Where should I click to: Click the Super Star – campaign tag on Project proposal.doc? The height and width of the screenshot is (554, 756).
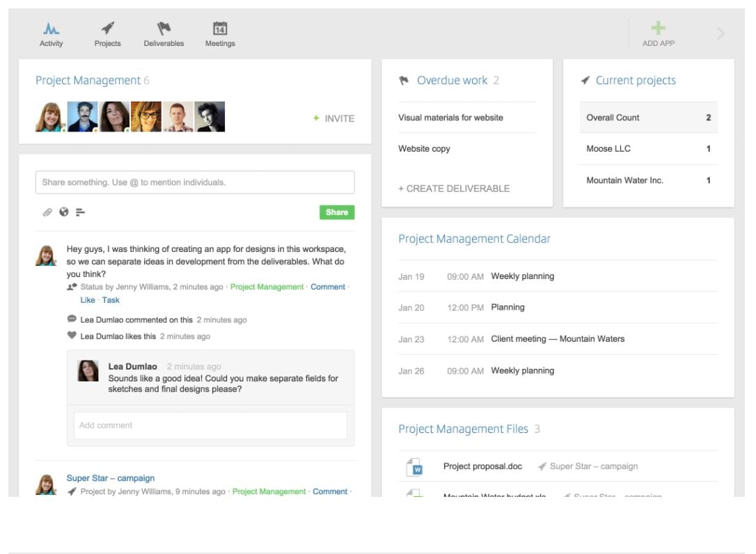[594, 466]
